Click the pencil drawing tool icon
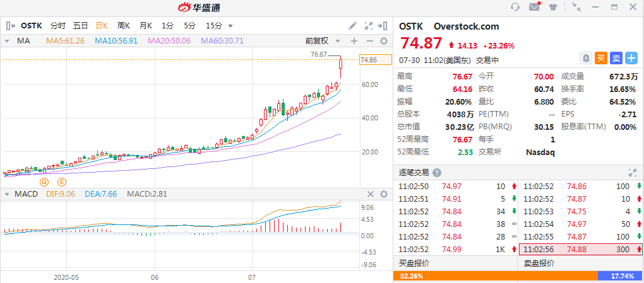Image resolution: width=644 pixels, height=283 pixels. point(352,26)
